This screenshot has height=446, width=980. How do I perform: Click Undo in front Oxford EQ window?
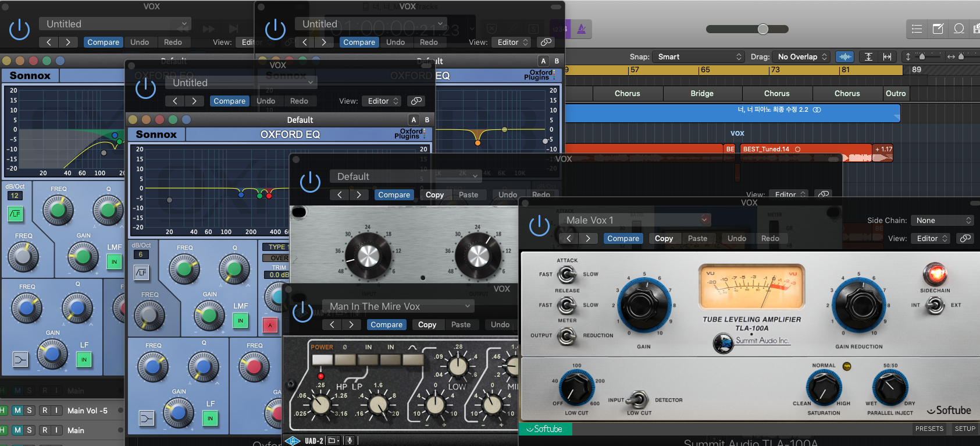pos(266,101)
